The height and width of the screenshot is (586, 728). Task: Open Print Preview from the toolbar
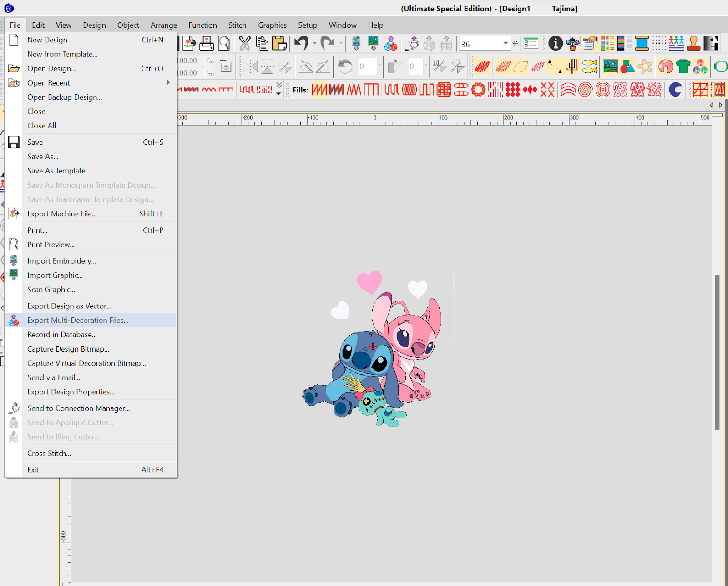(224, 44)
